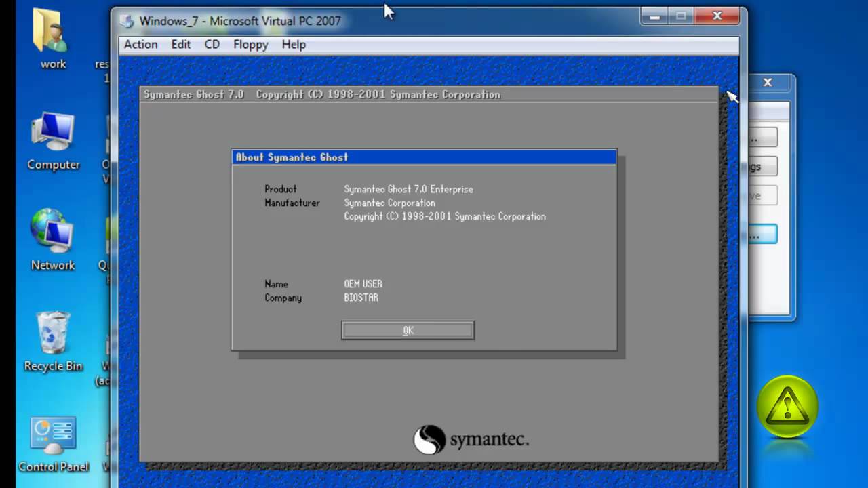Open the work folder on desktop
The height and width of the screenshot is (488, 868).
pyautogui.click(x=52, y=39)
